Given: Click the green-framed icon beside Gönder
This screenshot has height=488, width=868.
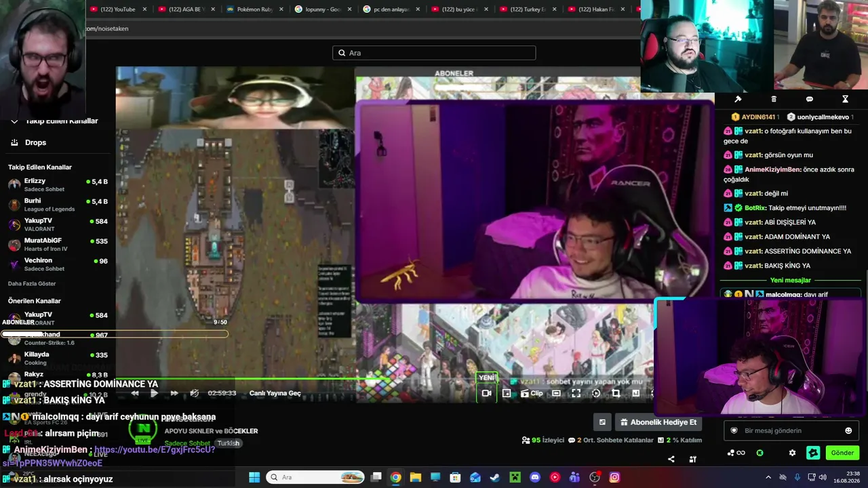Looking at the screenshot, I should tap(813, 453).
